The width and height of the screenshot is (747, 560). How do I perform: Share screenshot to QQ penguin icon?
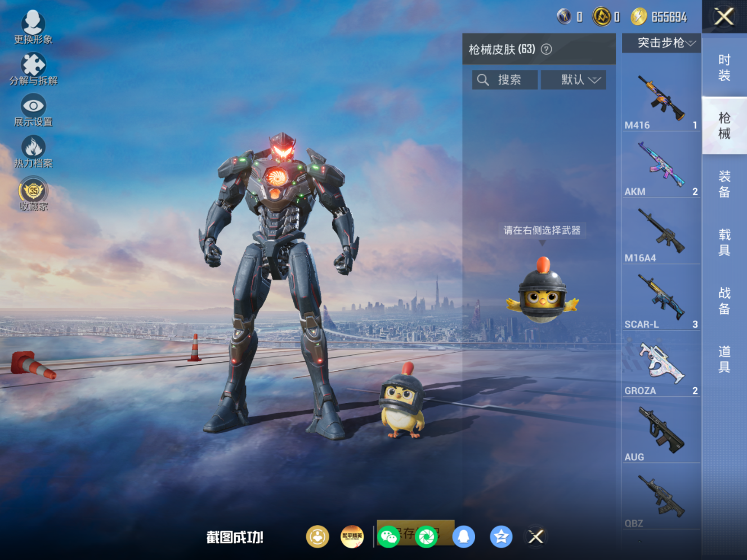pyautogui.click(x=464, y=536)
